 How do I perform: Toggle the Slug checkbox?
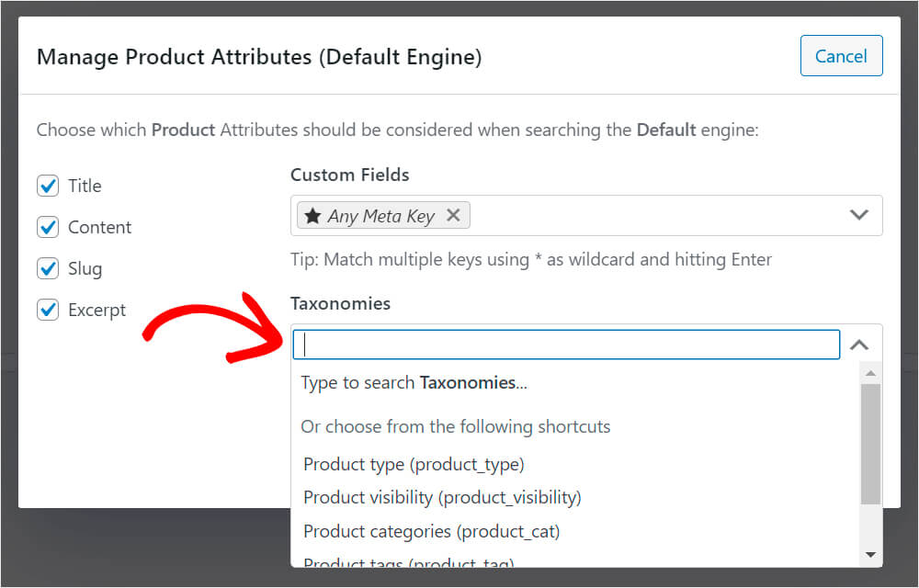(x=48, y=269)
